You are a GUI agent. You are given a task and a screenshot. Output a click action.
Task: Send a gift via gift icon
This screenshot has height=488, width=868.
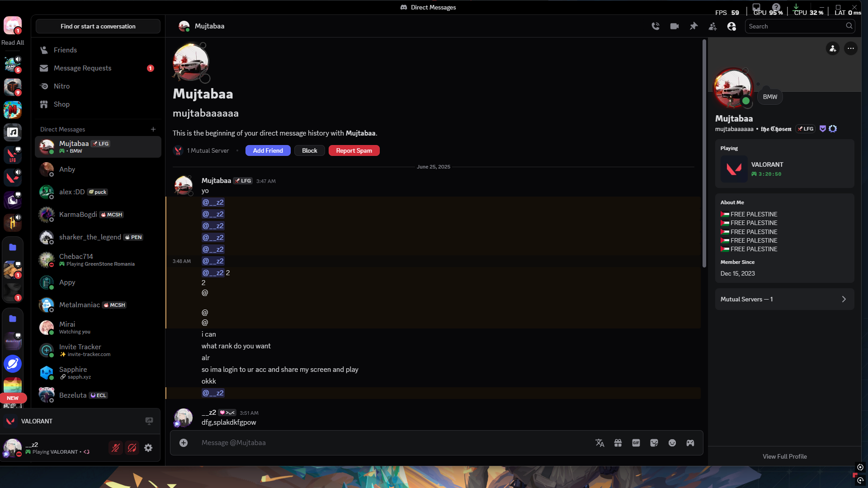[618, 443]
